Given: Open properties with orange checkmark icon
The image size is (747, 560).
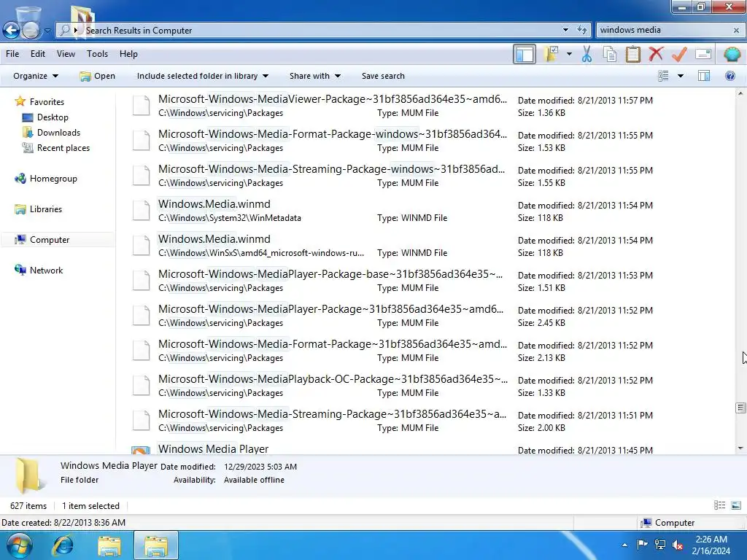Looking at the screenshot, I should coord(679,54).
